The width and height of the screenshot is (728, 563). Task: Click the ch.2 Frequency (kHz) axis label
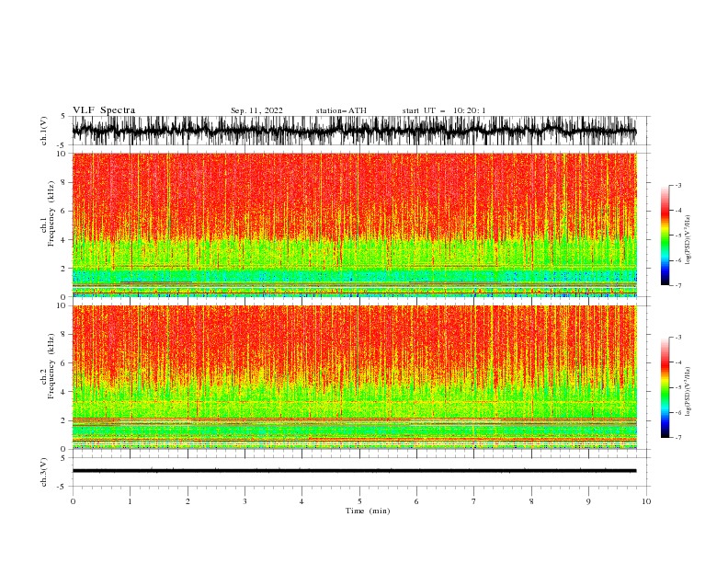(x=49, y=366)
